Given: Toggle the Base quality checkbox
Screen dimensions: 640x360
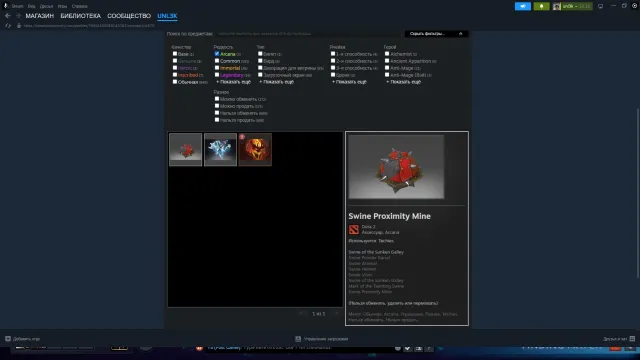Looking at the screenshot, I should [175, 53].
